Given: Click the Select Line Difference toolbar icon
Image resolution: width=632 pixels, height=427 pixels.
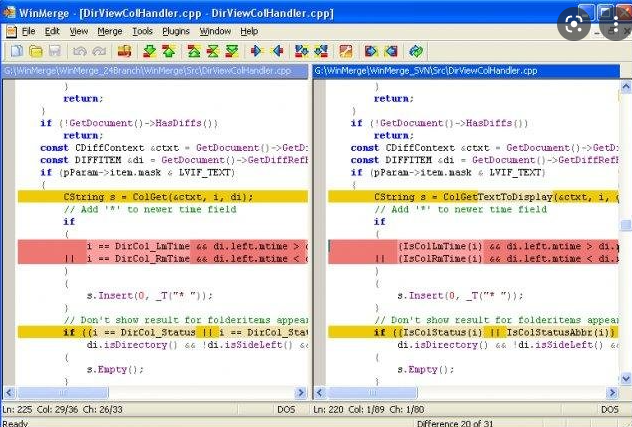Looking at the screenshot, I should [124, 51].
